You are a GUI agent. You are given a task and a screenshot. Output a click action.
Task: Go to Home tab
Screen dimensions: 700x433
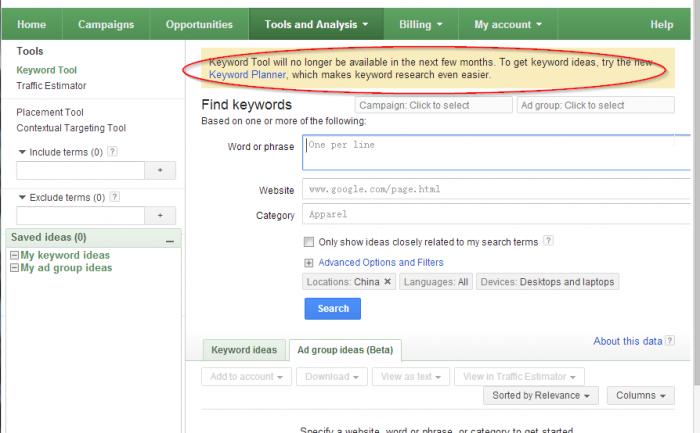click(32, 25)
